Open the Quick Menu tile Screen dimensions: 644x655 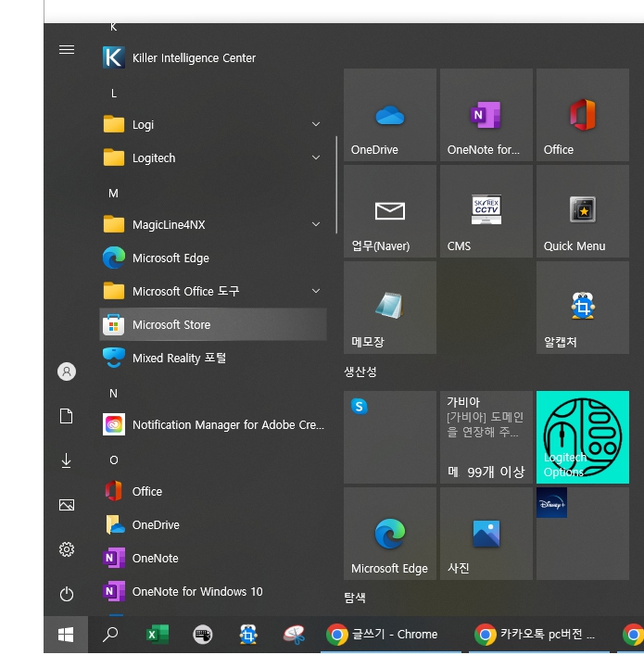583,211
